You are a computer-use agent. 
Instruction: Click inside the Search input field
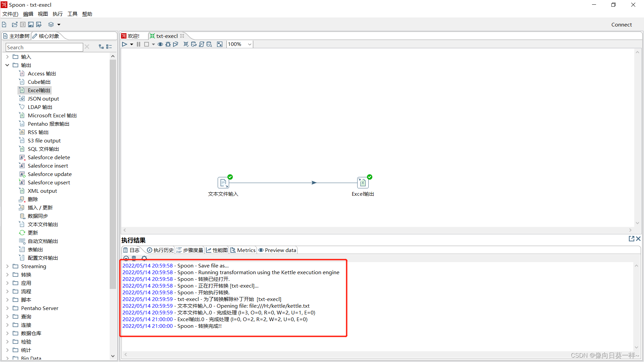coord(44,47)
